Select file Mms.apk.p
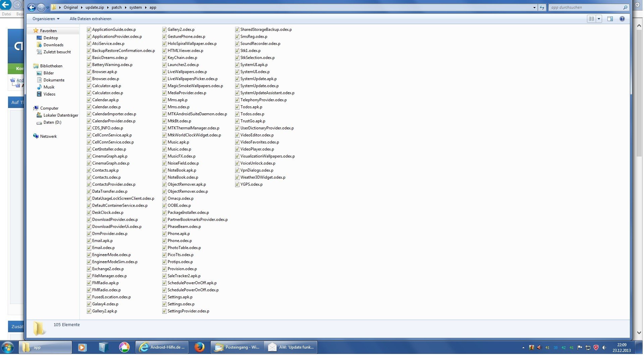Screen dimensions: 644x362 [177, 100]
